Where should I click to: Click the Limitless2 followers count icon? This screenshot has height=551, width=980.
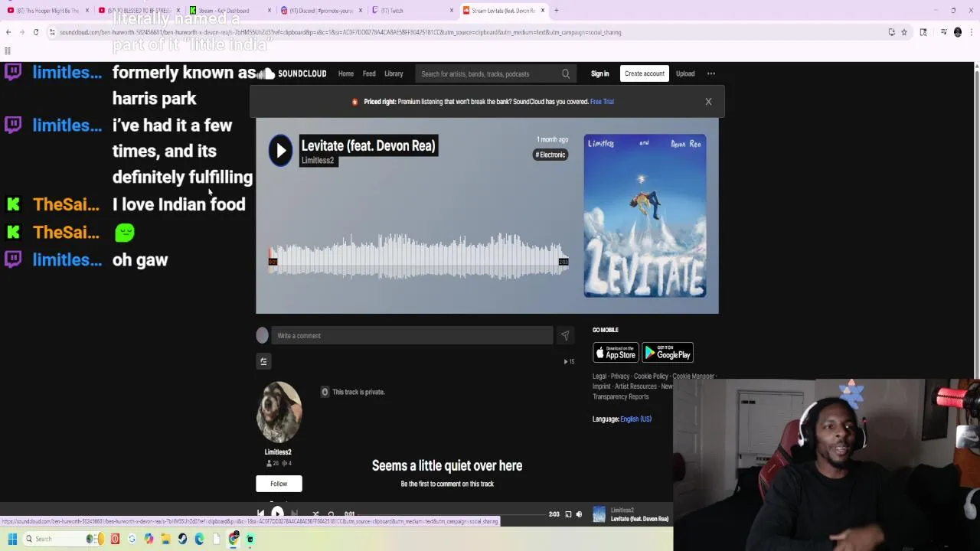[269, 463]
